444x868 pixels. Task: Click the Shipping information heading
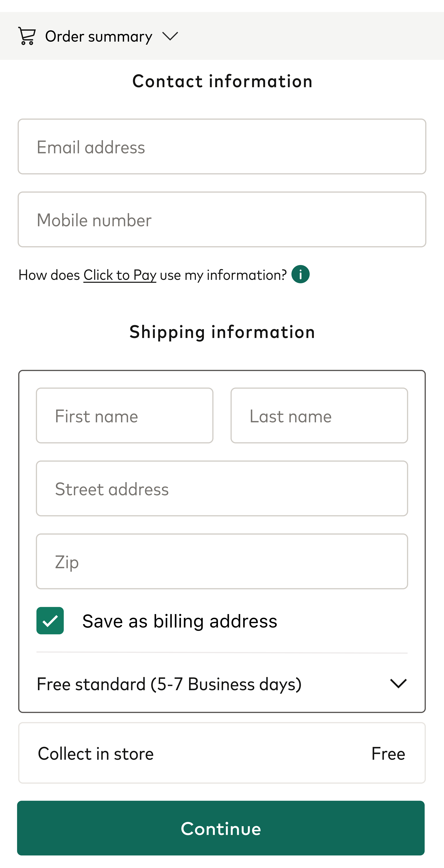[x=222, y=332]
